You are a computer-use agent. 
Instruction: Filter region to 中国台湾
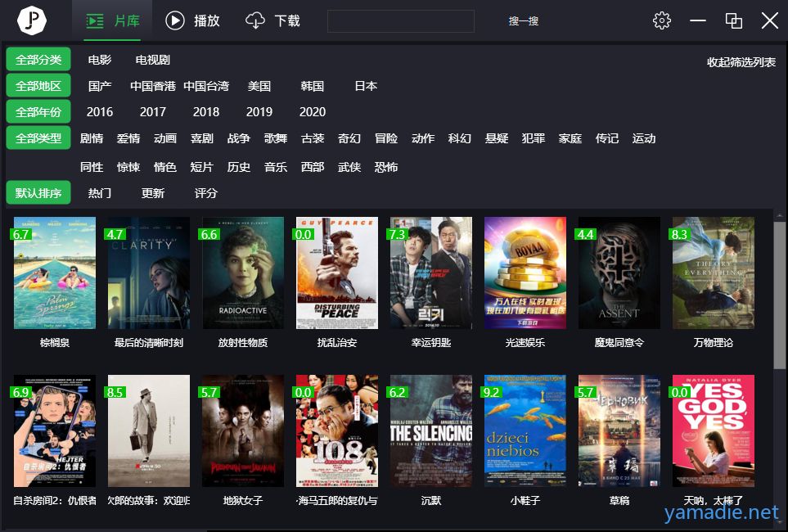pyautogui.click(x=206, y=86)
